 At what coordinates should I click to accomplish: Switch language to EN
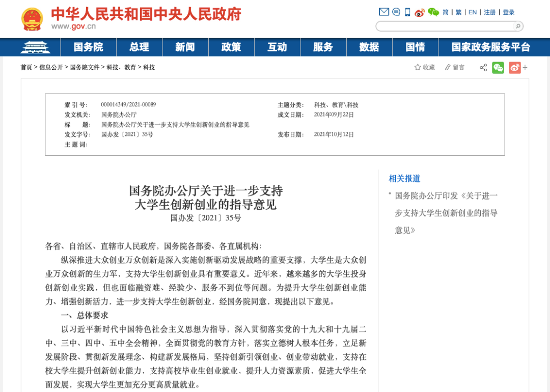point(473,12)
